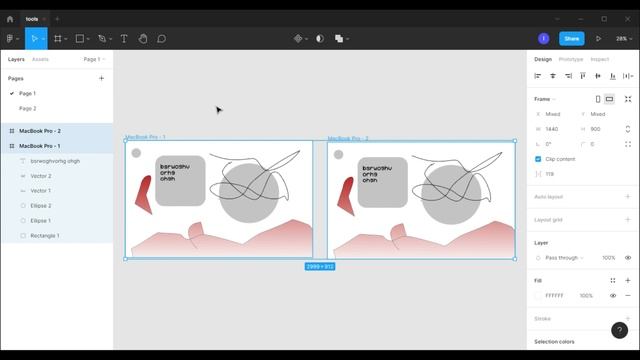640x360 pixels.
Task: Select the Rectangle 1 layer
Action: (57, 236)
